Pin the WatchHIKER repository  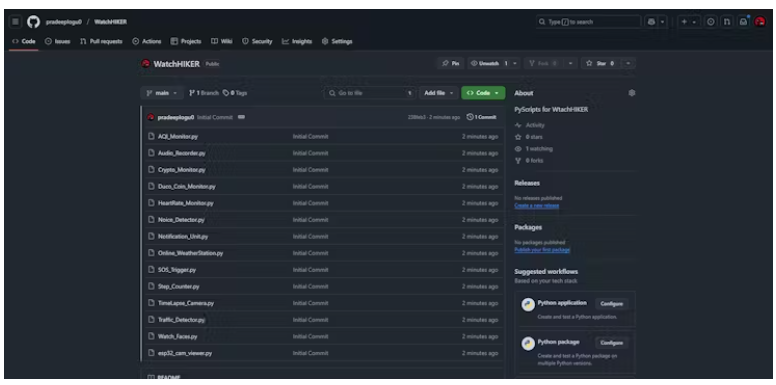(450, 63)
